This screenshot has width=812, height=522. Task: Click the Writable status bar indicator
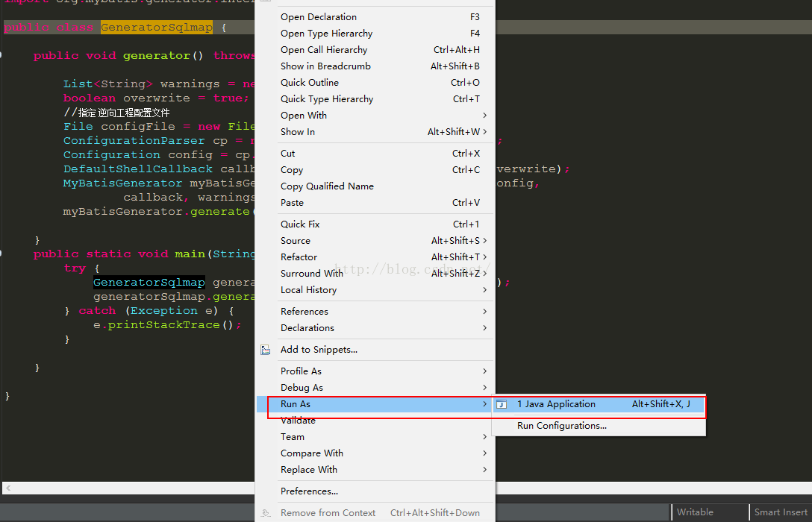(695, 512)
